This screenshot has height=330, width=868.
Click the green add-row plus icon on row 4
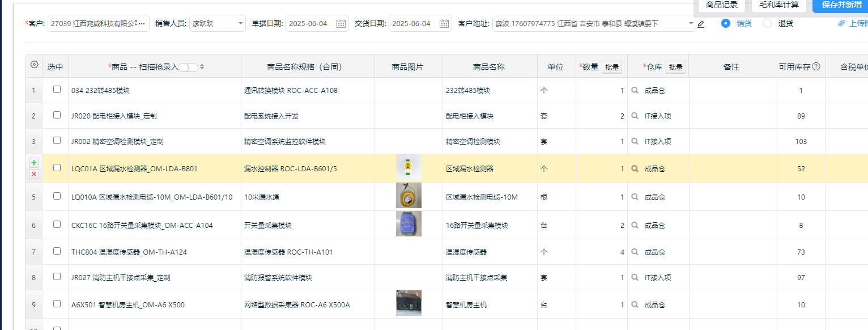(34, 163)
